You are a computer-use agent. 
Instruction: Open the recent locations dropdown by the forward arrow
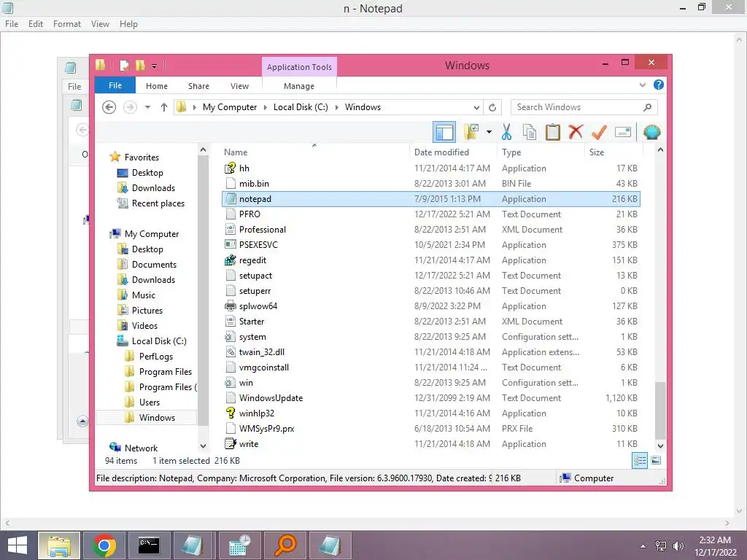147,107
